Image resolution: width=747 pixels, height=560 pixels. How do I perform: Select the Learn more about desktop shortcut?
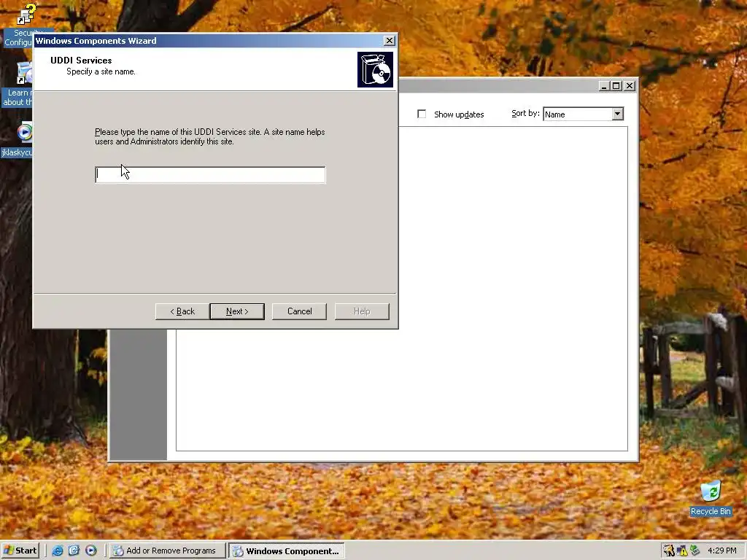coord(18,85)
